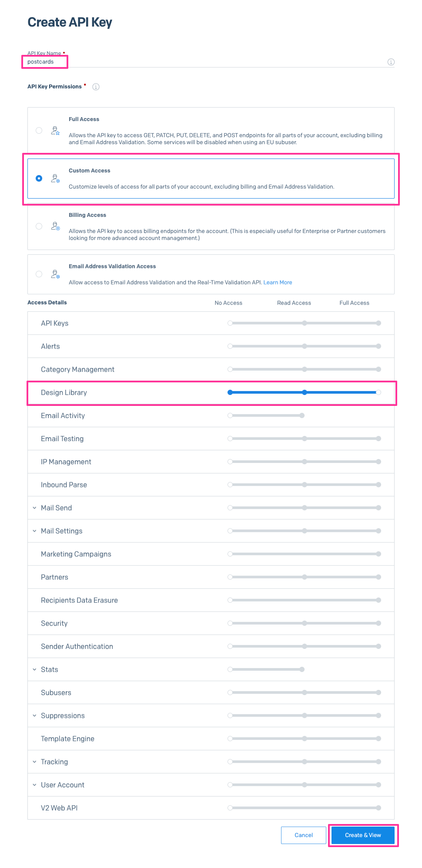Expand the Stats permissions section
Screen dimensions: 422x868
click(34, 669)
